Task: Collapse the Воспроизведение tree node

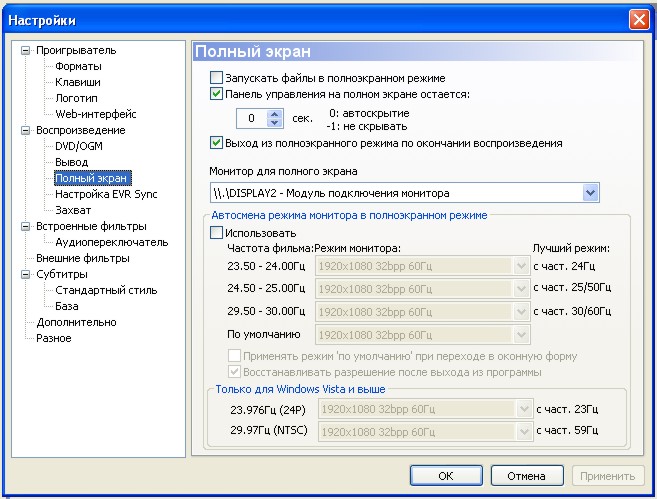Action: pos(26,130)
